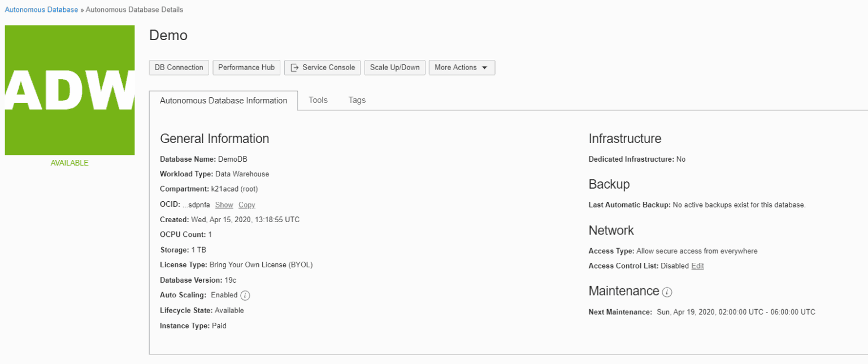Click the Instance Type Paid text
Viewport: 868px width, 364px height.
click(219, 326)
